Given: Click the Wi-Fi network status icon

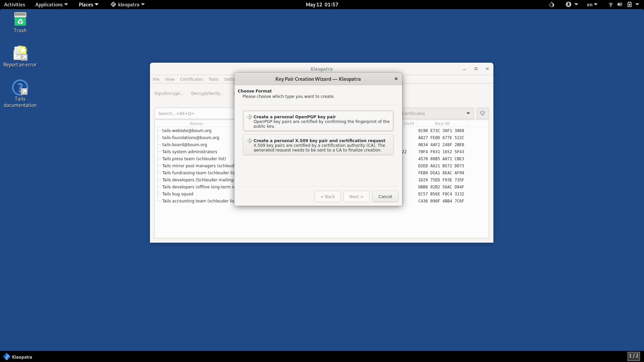Looking at the screenshot, I should pyautogui.click(x=610, y=5).
